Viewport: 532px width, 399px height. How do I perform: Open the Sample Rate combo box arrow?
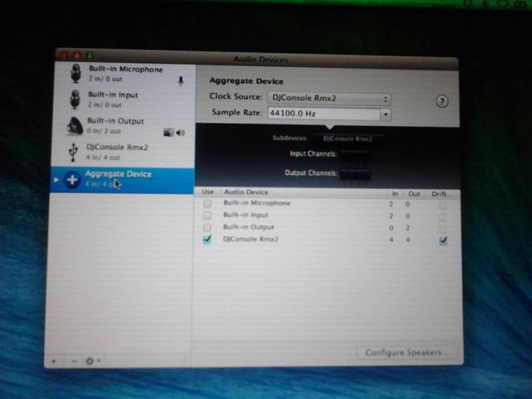(386, 114)
